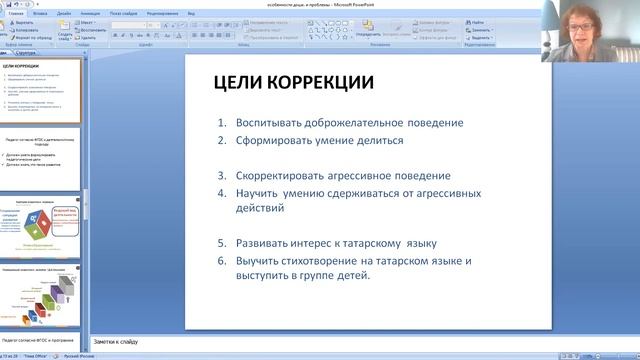Viewport: 640px width, 360px height.
Task: Toggle italic formatting
Action: pyautogui.click(x=123, y=36)
